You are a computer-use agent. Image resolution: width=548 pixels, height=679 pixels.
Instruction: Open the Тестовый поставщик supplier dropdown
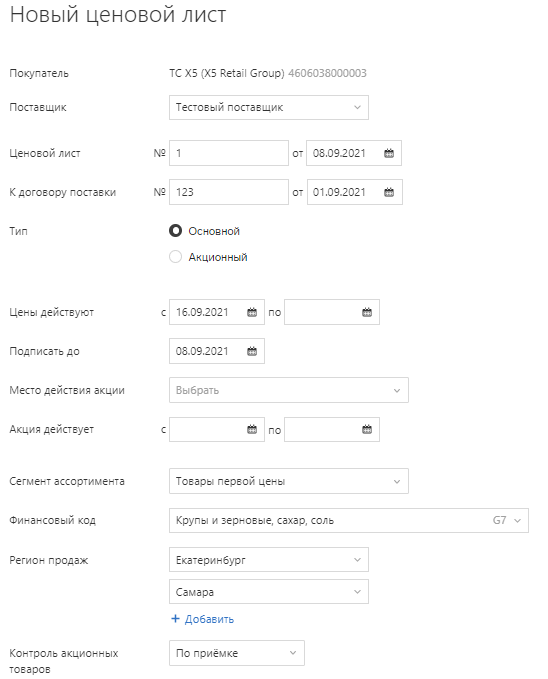pyautogui.click(x=269, y=107)
